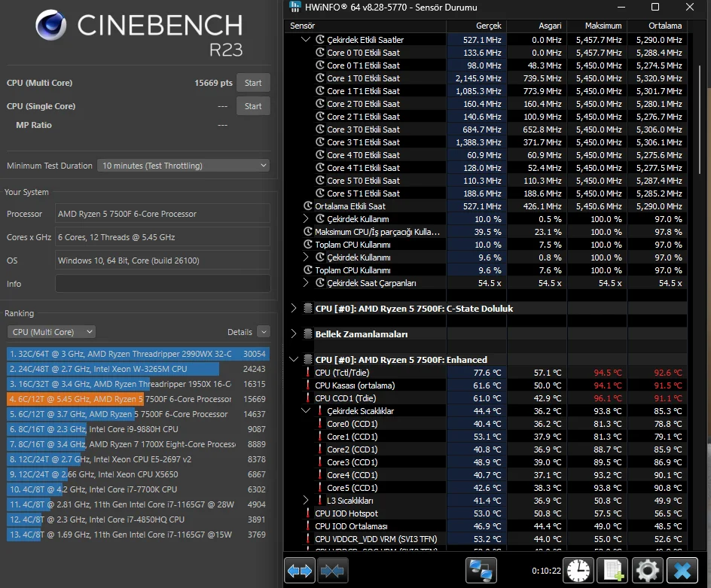
Task: Expand Bellek Zamanlamaları section
Action: (x=294, y=334)
